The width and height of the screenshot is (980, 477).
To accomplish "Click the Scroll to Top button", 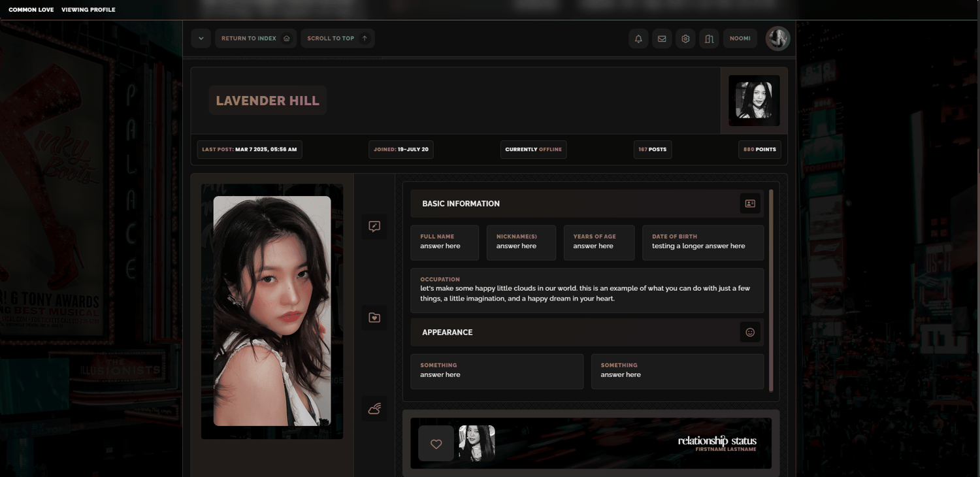I will click(x=338, y=38).
